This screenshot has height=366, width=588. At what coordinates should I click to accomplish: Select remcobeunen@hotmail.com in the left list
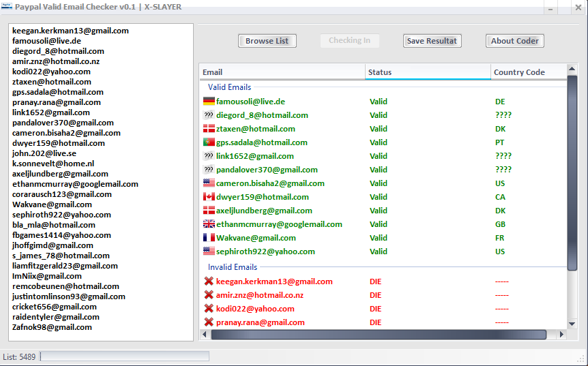tap(65, 286)
